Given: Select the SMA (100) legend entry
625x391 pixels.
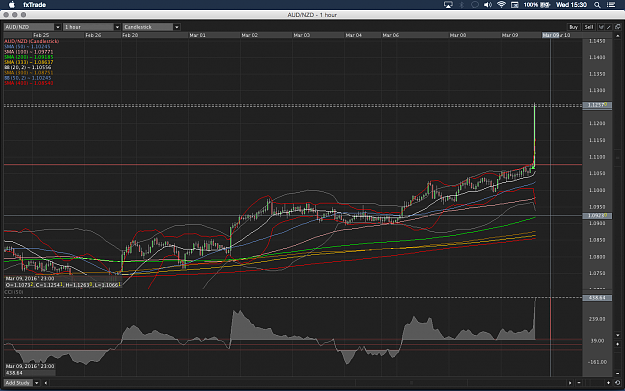Looking at the screenshot, I should 28,52.
